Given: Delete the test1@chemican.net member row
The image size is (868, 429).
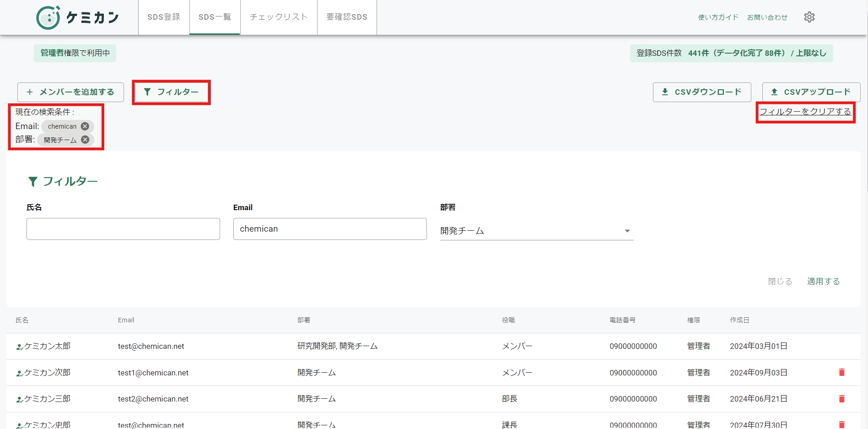Looking at the screenshot, I should coord(841,372).
